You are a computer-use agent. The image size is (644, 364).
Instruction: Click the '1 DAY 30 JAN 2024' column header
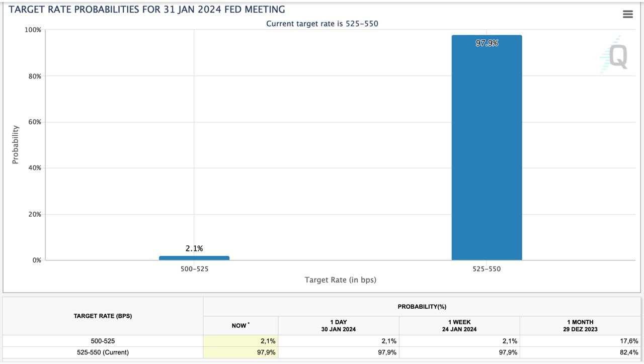tap(338, 325)
